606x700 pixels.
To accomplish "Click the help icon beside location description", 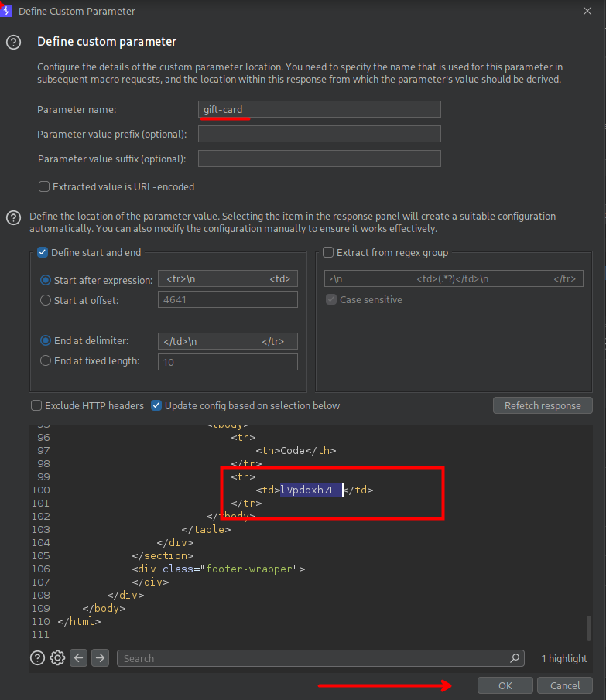I will (13, 217).
